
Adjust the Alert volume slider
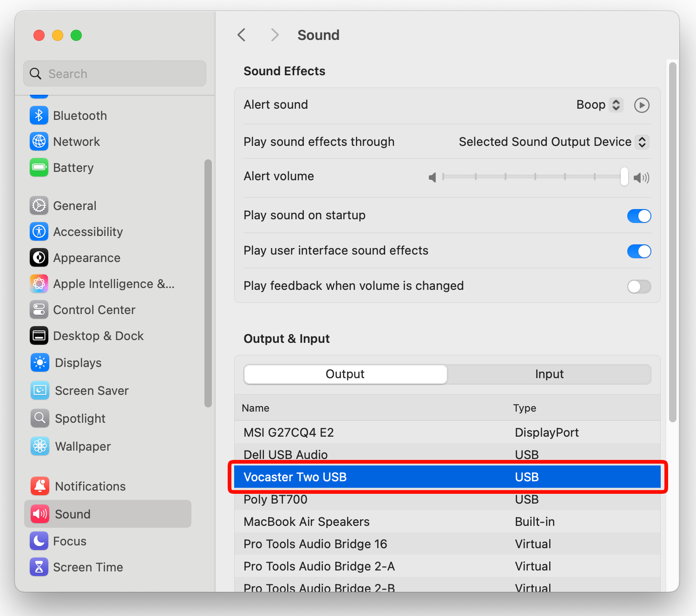pyautogui.click(x=533, y=177)
